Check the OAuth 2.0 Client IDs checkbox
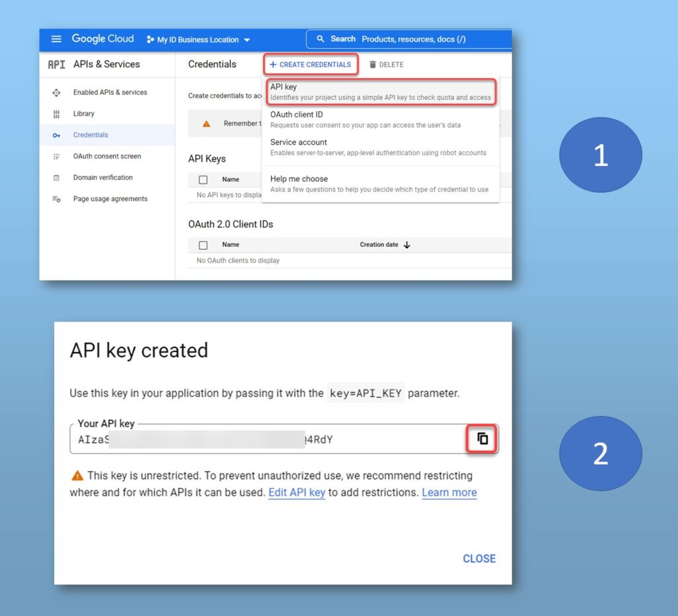The width and height of the screenshot is (678, 616). coord(203,245)
